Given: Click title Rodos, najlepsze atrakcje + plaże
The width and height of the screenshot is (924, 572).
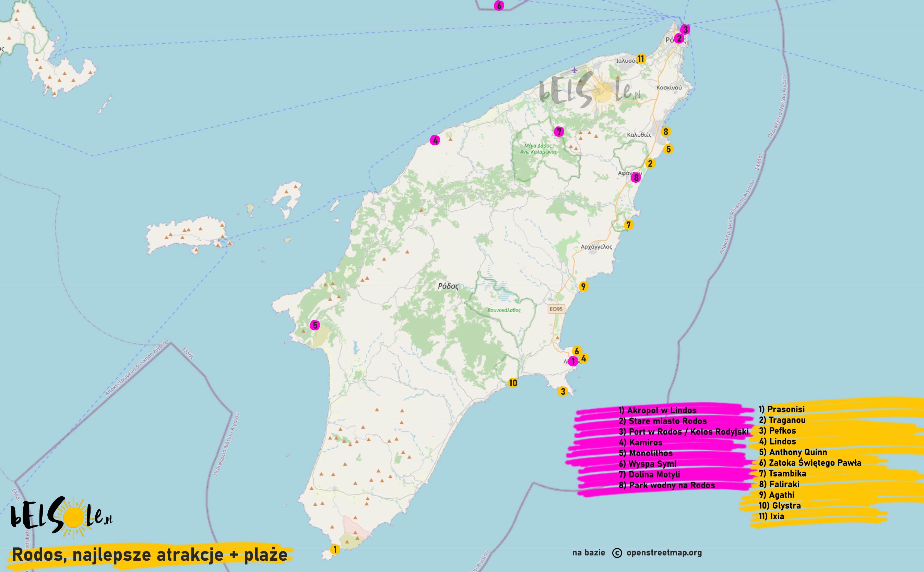Looking at the screenshot, I should coord(150,555).
